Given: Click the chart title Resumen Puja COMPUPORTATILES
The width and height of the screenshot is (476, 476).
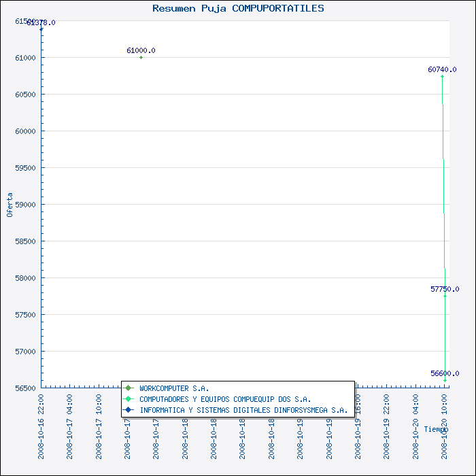Looking at the screenshot, I should 238,8.
